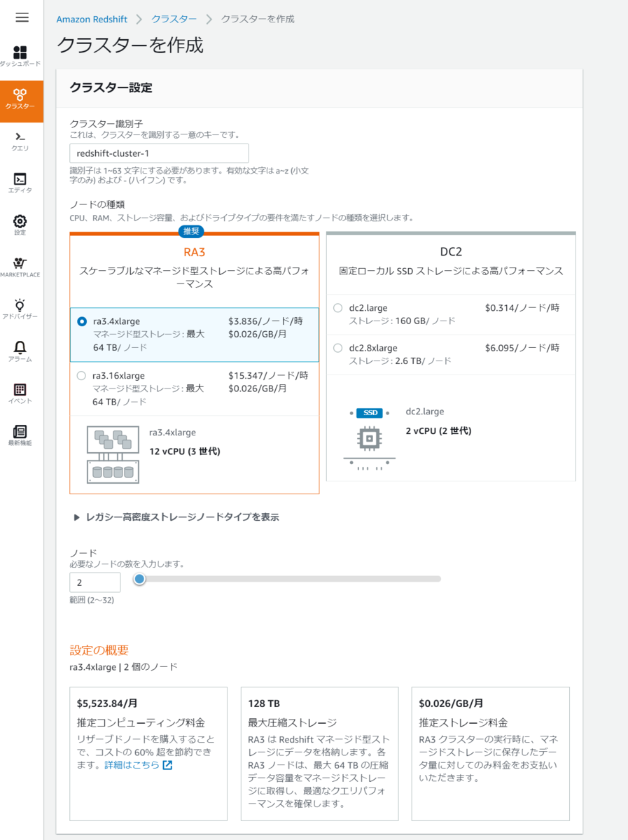Go to クラスター breadcrumb link
Viewport: 628px width, 840px height.
[174, 19]
